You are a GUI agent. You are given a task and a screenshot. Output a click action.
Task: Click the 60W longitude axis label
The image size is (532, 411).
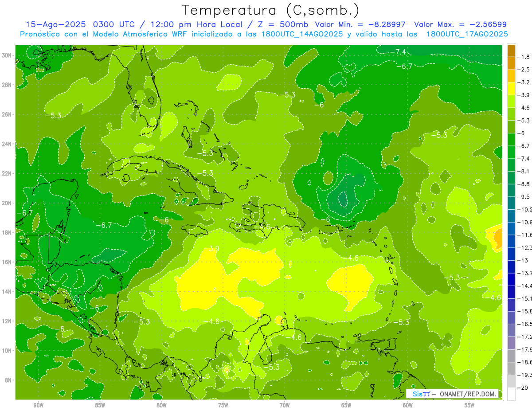click(x=408, y=406)
